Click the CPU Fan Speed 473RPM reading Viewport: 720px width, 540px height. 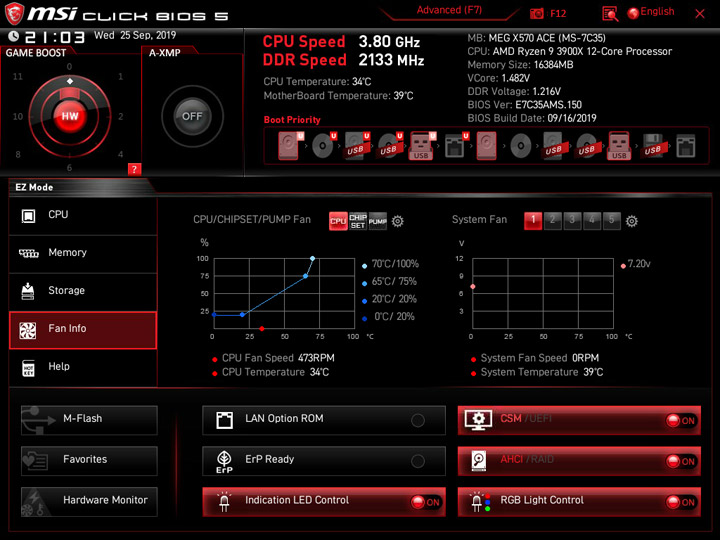[278, 358]
